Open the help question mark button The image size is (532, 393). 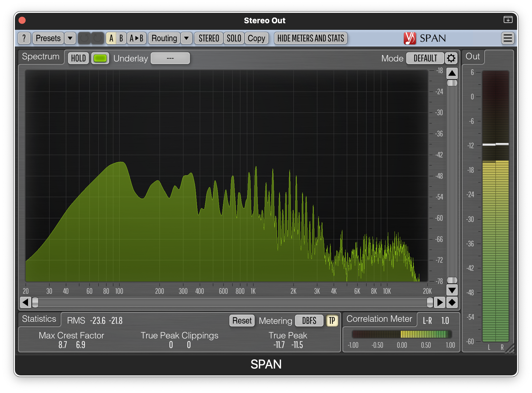[24, 38]
